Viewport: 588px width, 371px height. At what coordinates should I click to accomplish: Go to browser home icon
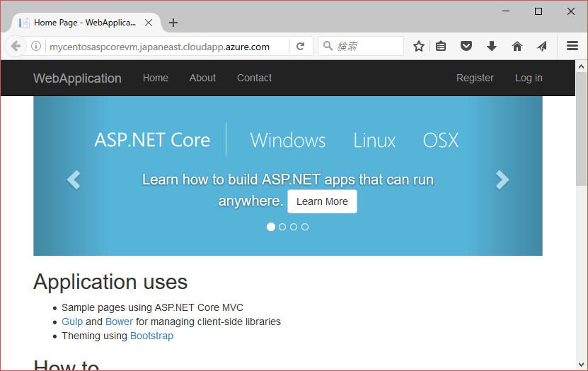point(517,46)
